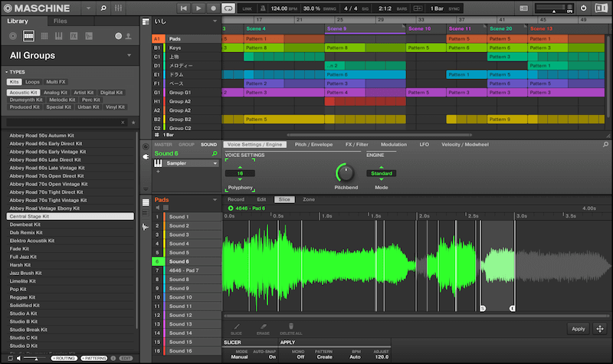Open the browser search magnifier in header
The height and width of the screenshot is (364, 613).
pyautogui.click(x=103, y=8)
